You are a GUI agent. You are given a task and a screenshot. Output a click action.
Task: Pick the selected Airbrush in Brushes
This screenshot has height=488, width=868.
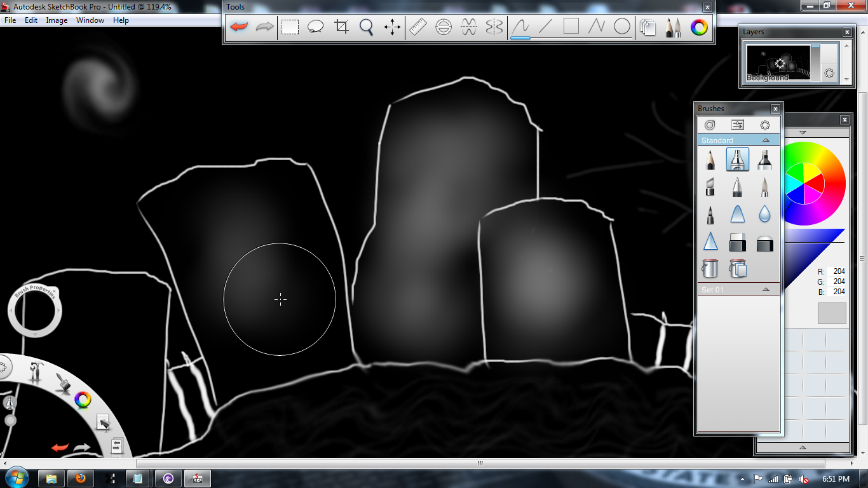click(x=738, y=159)
